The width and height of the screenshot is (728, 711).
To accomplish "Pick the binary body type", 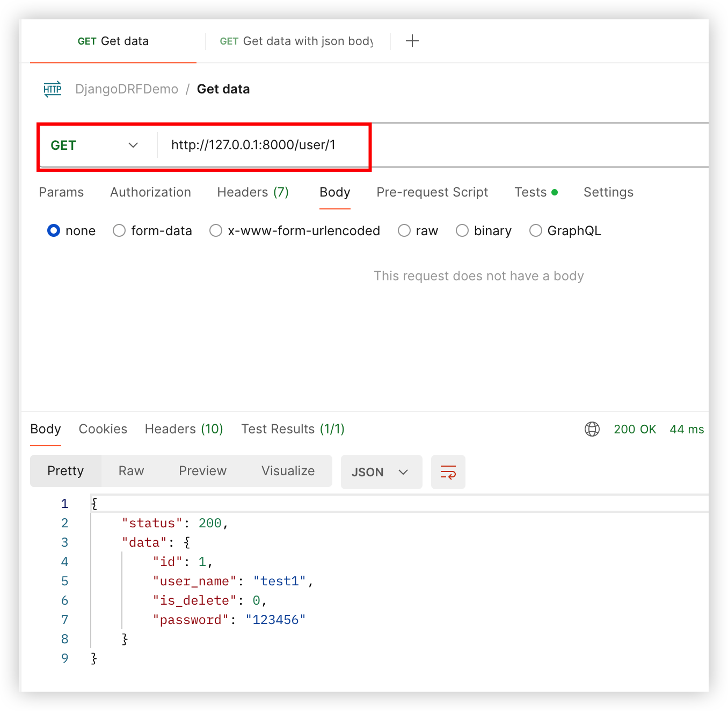I will (x=462, y=231).
